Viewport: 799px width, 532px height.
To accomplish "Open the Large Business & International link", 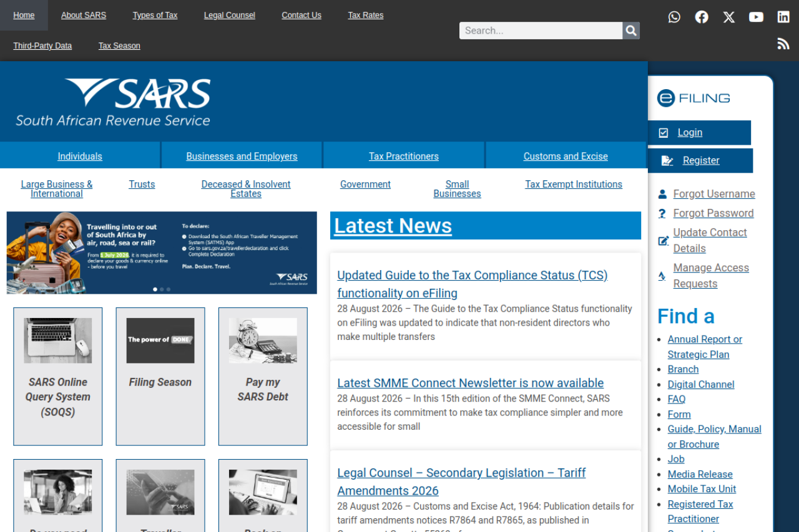I will [x=57, y=189].
